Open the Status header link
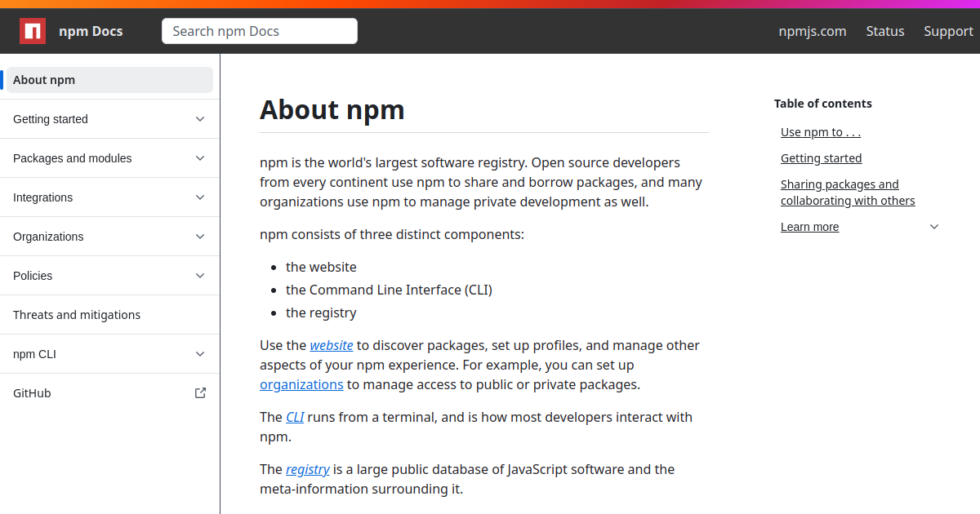Screen dimensions: 980x514 click(885, 31)
